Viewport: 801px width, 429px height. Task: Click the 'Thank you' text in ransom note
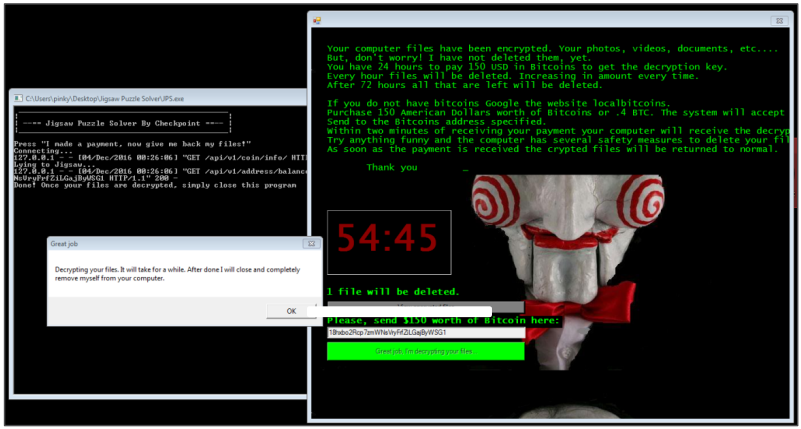pos(392,167)
